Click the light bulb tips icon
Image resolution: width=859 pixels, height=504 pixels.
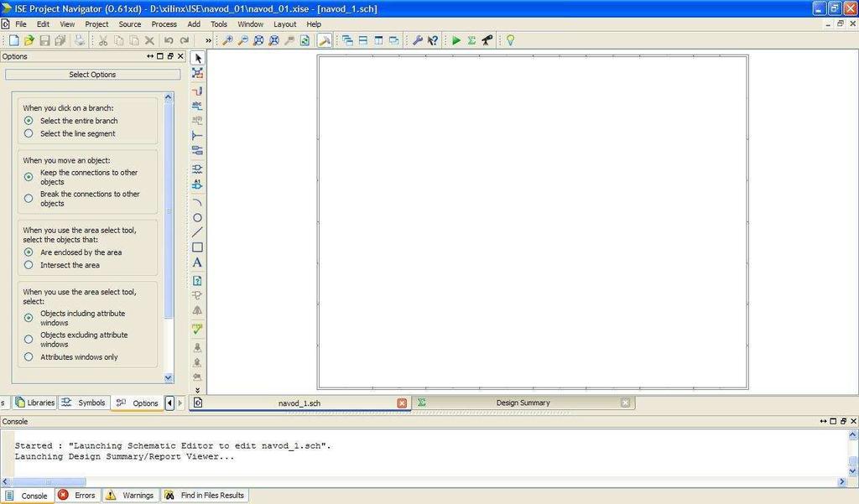pyautogui.click(x=510, y=40)
